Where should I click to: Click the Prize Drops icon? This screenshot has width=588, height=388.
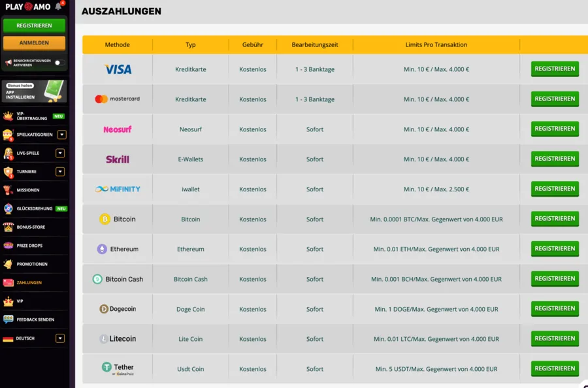click(x=8, y=246)
